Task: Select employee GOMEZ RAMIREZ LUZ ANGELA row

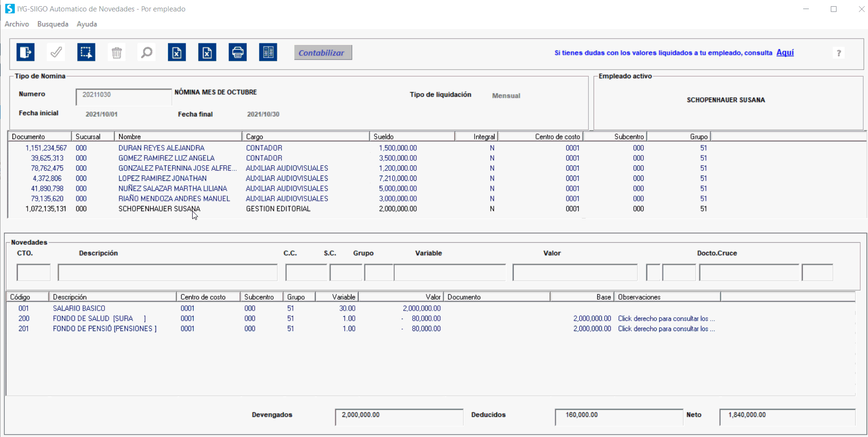Action: (166, 158)
